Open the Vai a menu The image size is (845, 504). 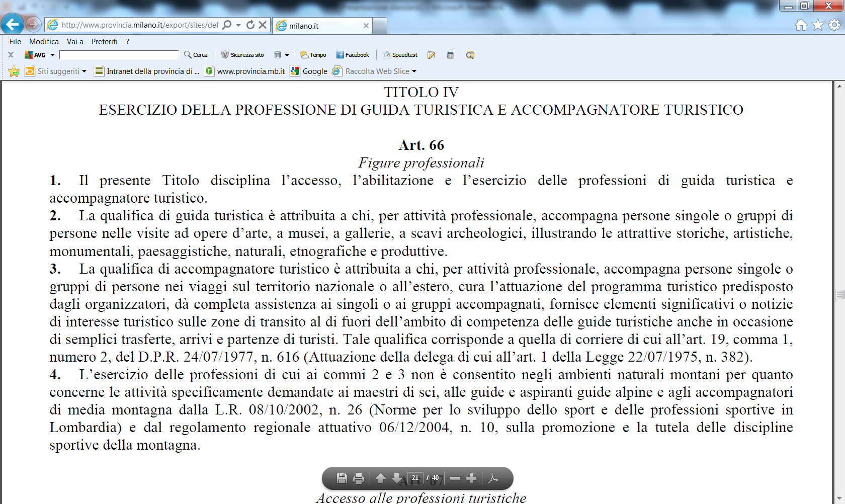[75, 42]
